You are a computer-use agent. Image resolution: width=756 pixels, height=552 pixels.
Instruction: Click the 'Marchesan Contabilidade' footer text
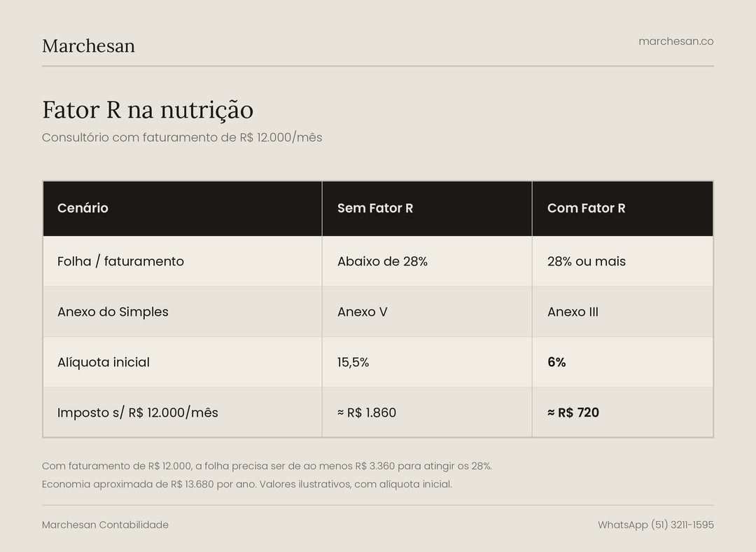click(105, 525)
